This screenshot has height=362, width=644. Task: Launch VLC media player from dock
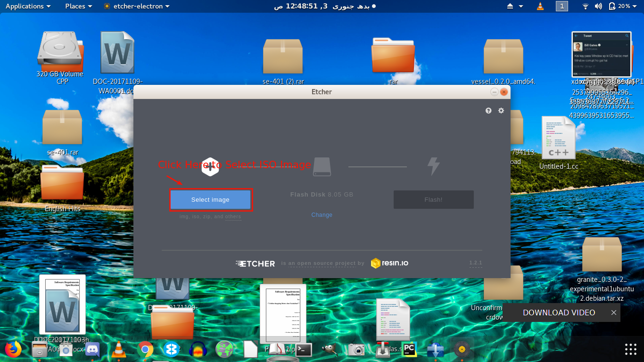tap(118, 349)
